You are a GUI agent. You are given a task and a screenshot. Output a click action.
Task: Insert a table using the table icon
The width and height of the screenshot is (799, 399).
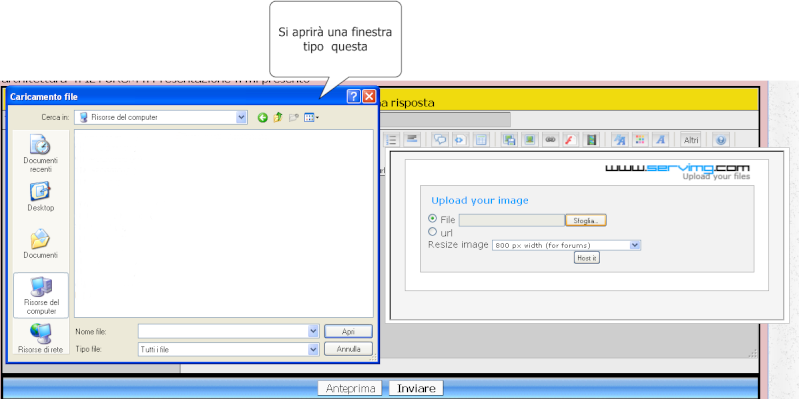tap(481, 140)
